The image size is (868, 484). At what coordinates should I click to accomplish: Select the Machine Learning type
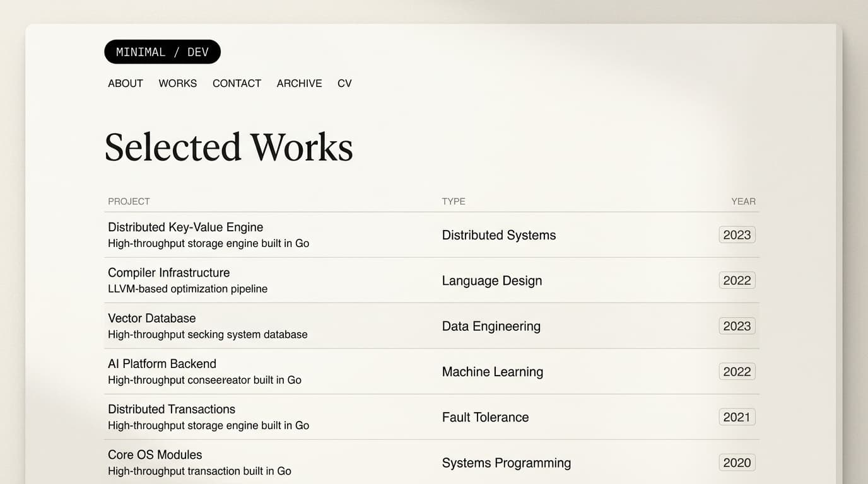coord(493,372)
